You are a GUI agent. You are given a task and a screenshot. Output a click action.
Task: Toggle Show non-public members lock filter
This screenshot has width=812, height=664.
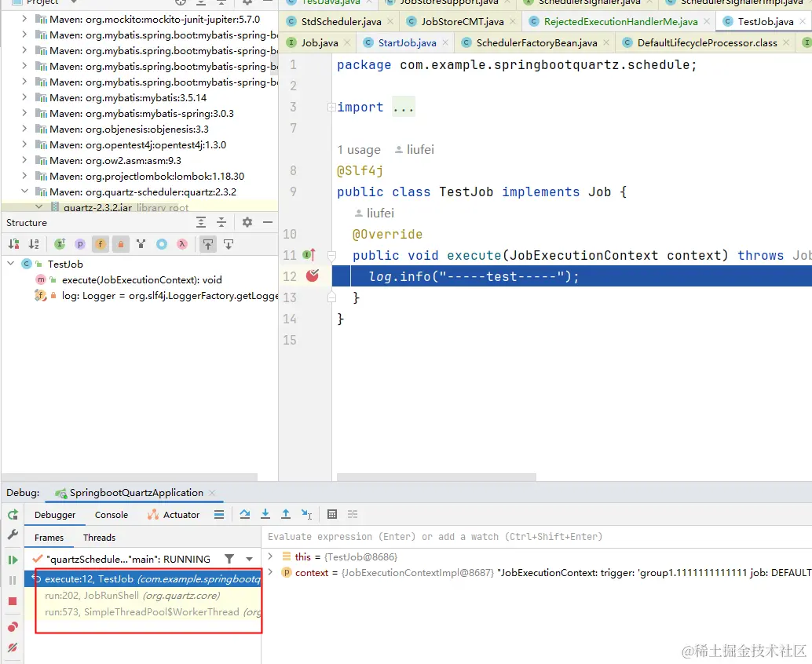[x=120, y=244]
